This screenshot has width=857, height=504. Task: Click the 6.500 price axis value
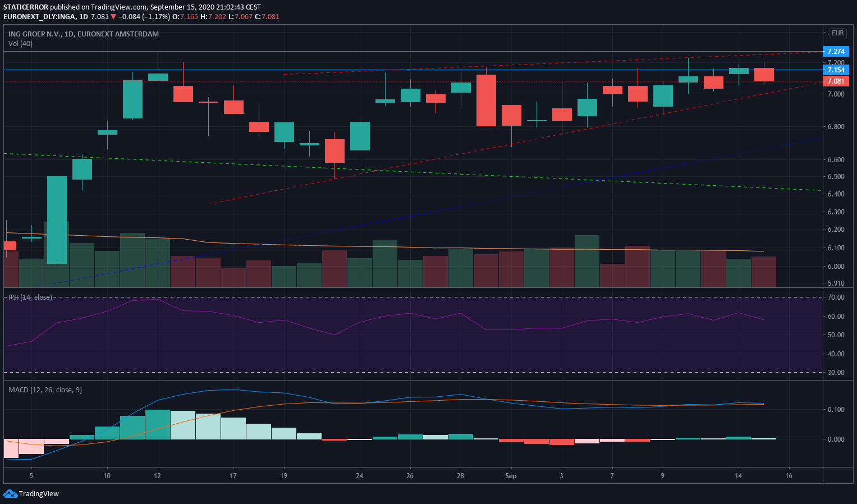pyautogui.click(x=836, y=177)
